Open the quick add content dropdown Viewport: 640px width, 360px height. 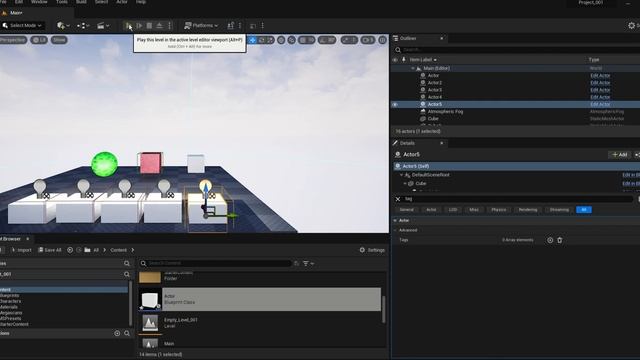[63, 26]
